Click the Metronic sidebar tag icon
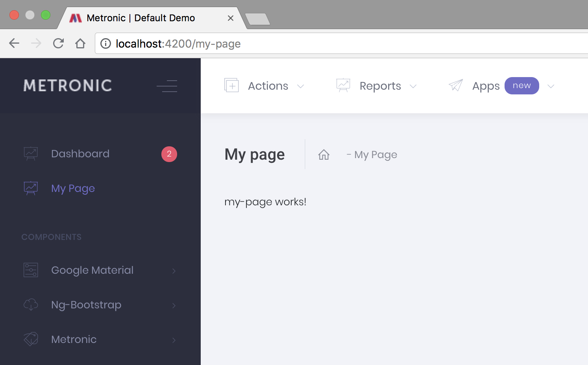Viewport: 588px width, 365px height. coord(31,339)
